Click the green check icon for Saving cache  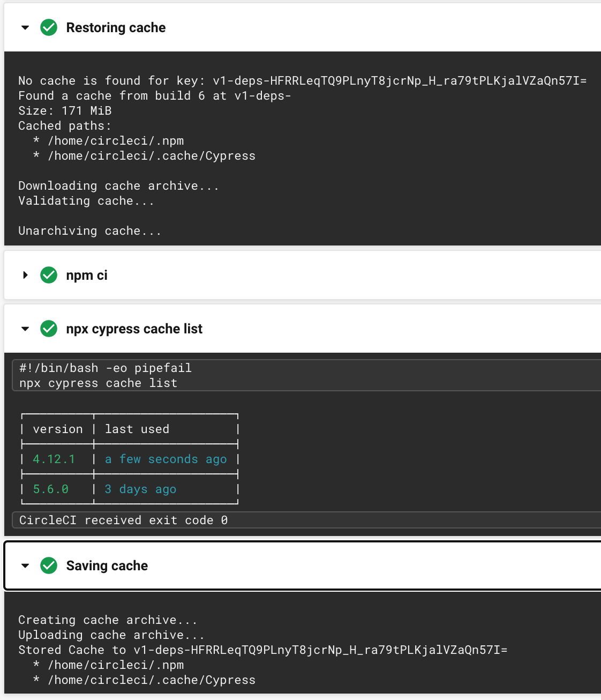(49, 565)
